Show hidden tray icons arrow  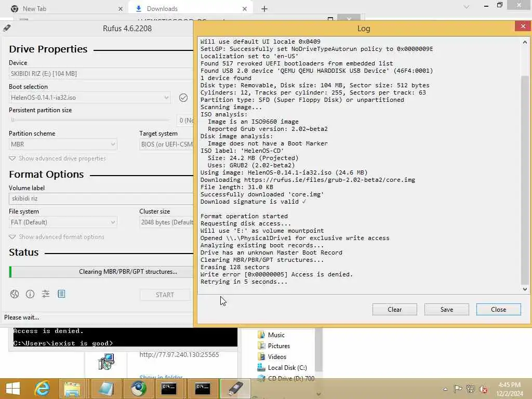point(445,389)
